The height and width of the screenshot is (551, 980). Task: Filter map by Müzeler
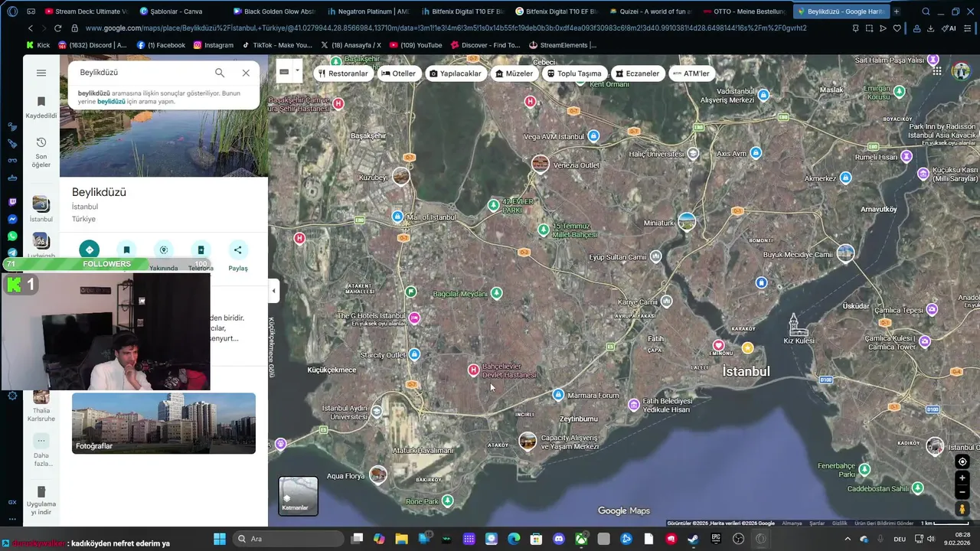click(514, 73)
